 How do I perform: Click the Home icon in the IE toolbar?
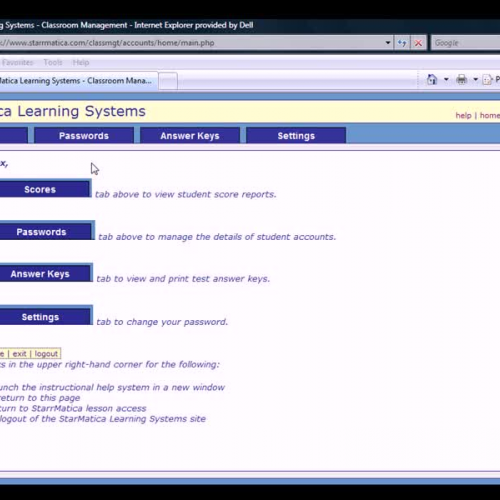coord(432,79)
